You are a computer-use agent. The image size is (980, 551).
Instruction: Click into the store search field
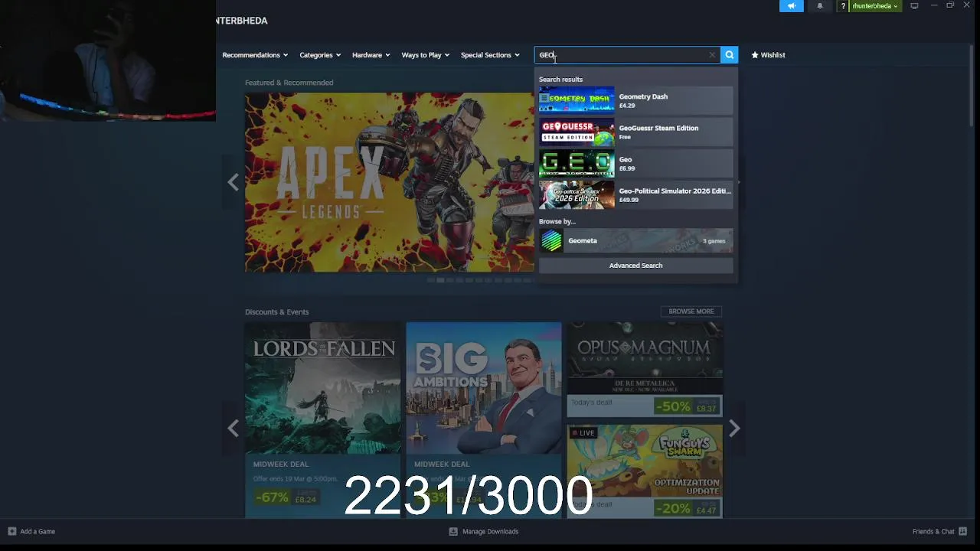click(626, 55)
